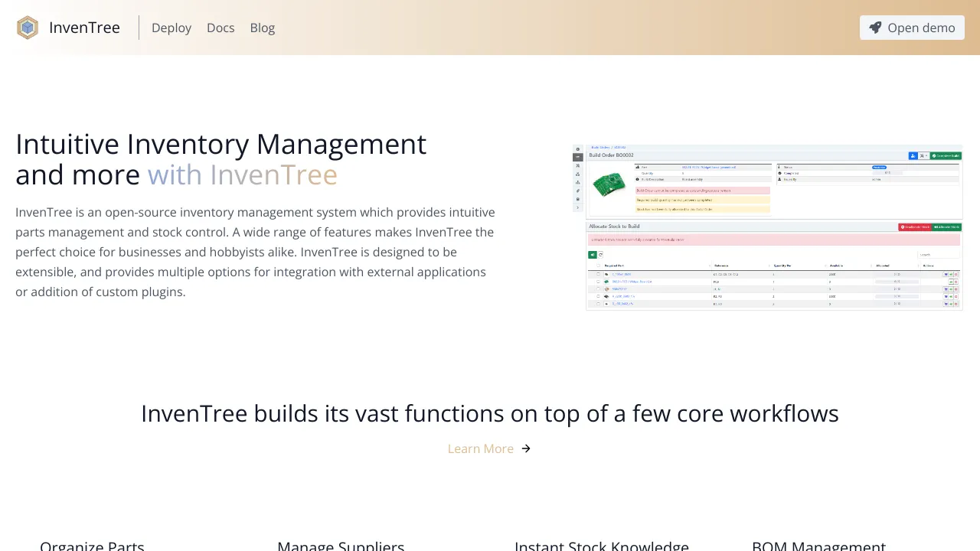Screen dimensions: 980x551
Task: Open the tools dropdown in Build Order header
Action: pyautogui.click(x=923, y=155)
